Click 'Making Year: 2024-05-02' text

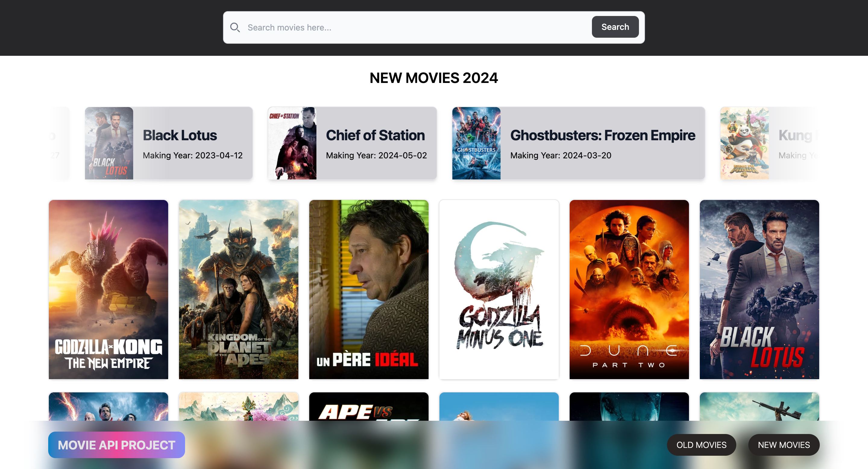click(376, 155)
